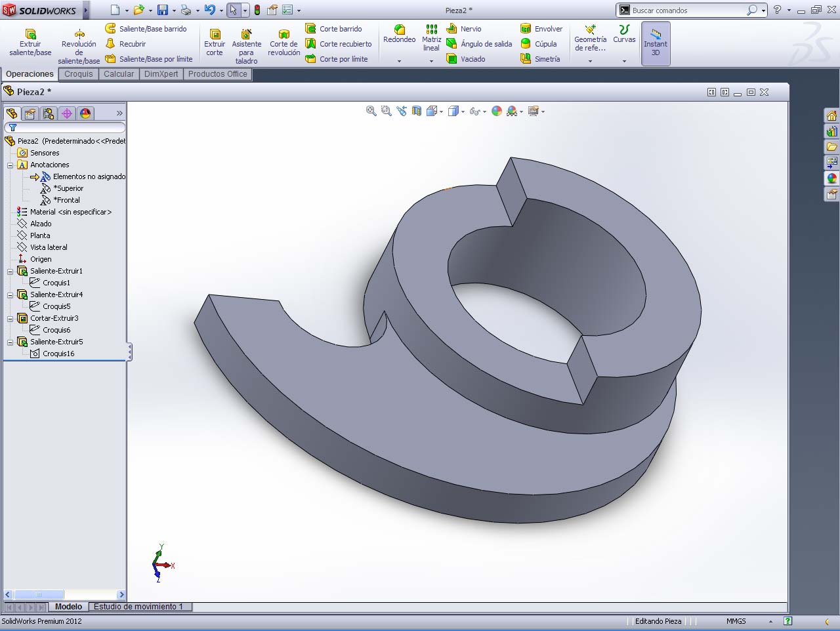Select the Modelo tab
This screenshot has height=631, width=840.
pyautogui.click(x=68, y=607)
